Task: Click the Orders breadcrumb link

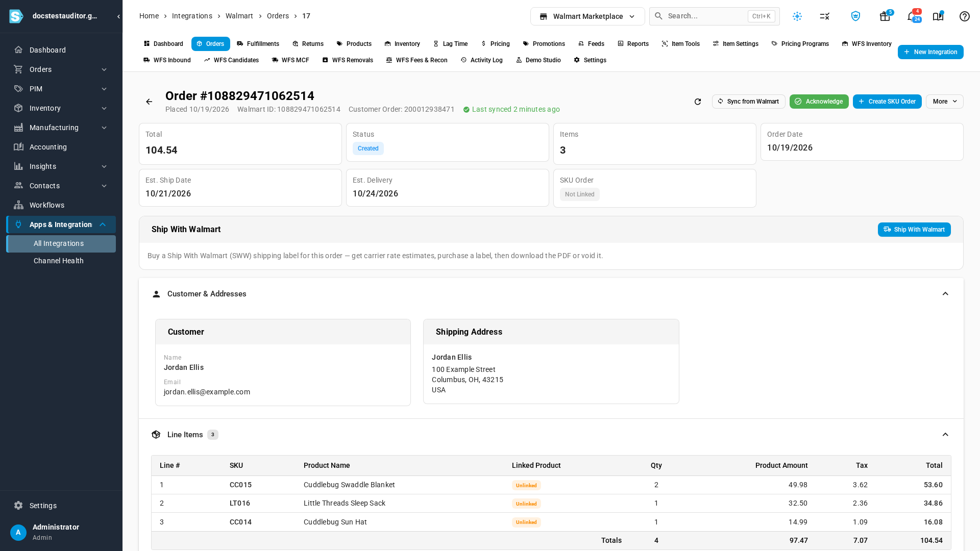Action: [278, 16]
